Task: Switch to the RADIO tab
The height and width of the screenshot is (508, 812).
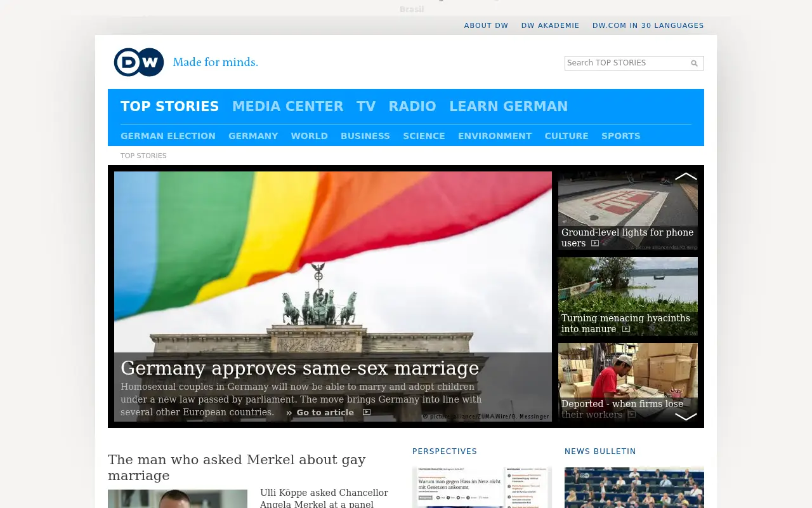Action: click(412, 107)
